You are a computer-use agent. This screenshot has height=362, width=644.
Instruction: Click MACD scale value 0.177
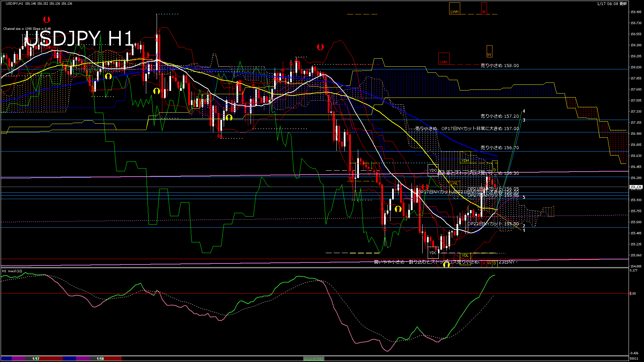[634, 270]
